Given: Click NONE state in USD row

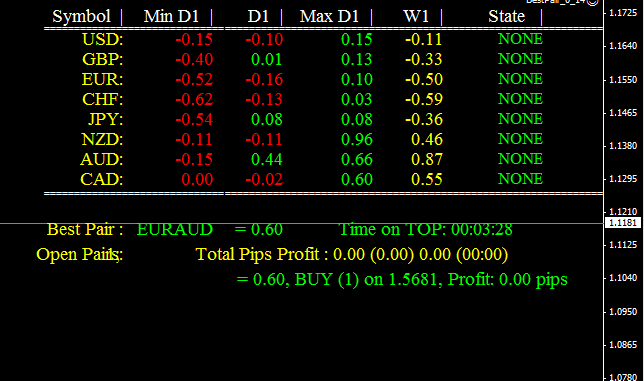Looking at the screenshot, I should point(520,39).
